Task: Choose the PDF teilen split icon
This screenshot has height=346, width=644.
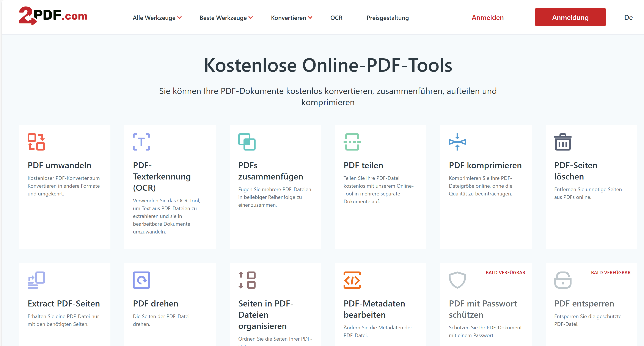Action: pos(352,142)
